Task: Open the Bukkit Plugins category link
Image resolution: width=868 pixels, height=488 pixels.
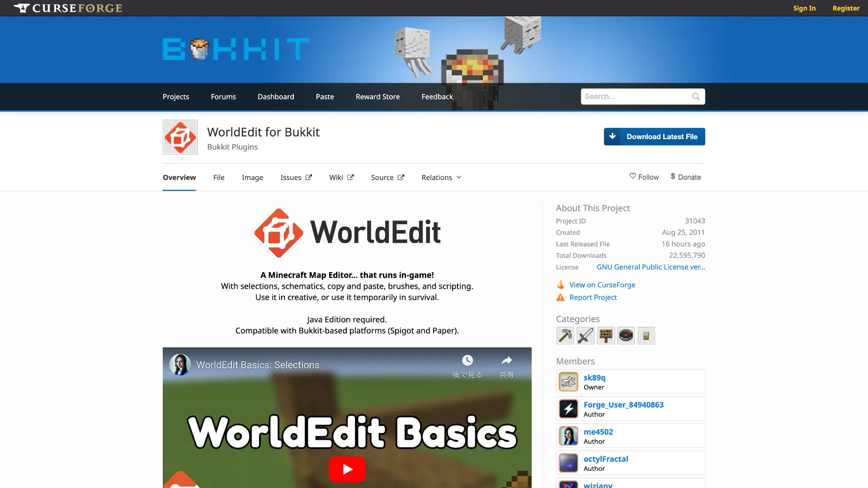Action: [232, 147]
